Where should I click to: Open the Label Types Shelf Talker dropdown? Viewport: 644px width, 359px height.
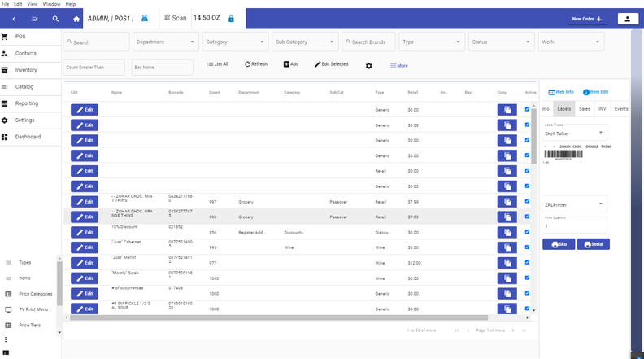coord(574,133)
